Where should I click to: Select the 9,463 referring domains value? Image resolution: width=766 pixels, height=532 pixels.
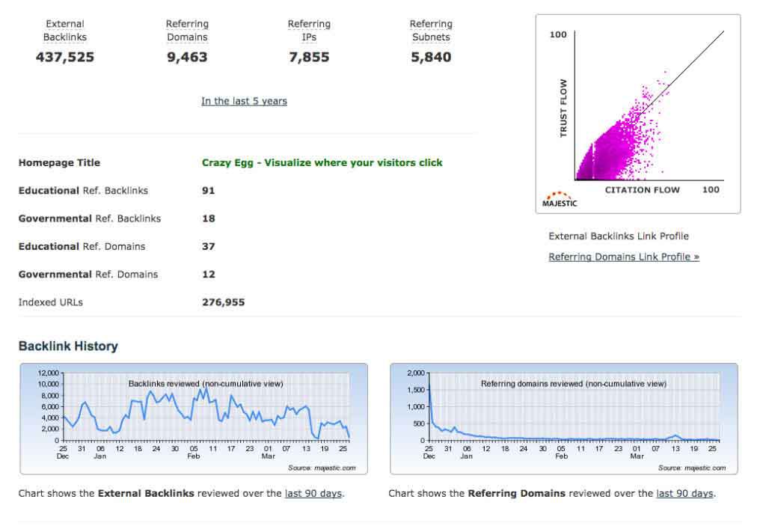point(187,57)
